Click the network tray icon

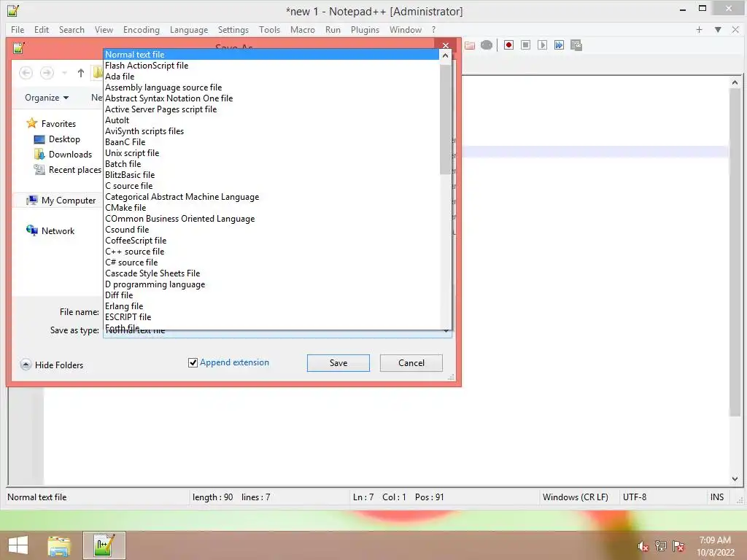pos(661,546)
